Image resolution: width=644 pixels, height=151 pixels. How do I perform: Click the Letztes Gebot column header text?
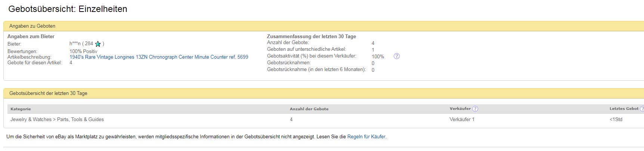point(624,109)
